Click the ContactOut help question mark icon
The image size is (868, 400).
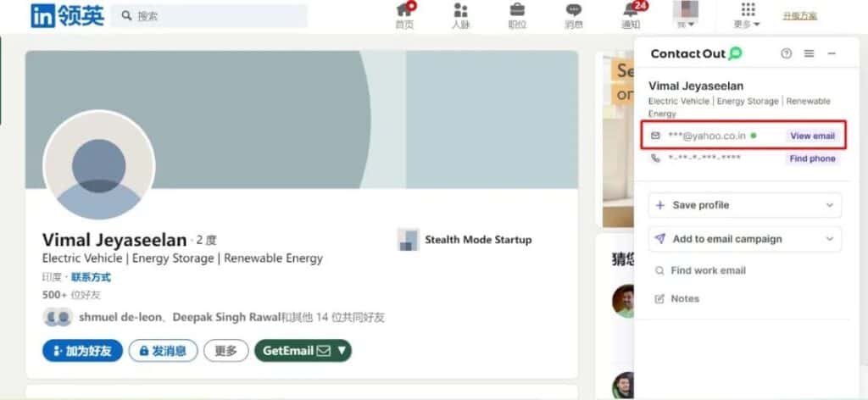tap(786, 53)
